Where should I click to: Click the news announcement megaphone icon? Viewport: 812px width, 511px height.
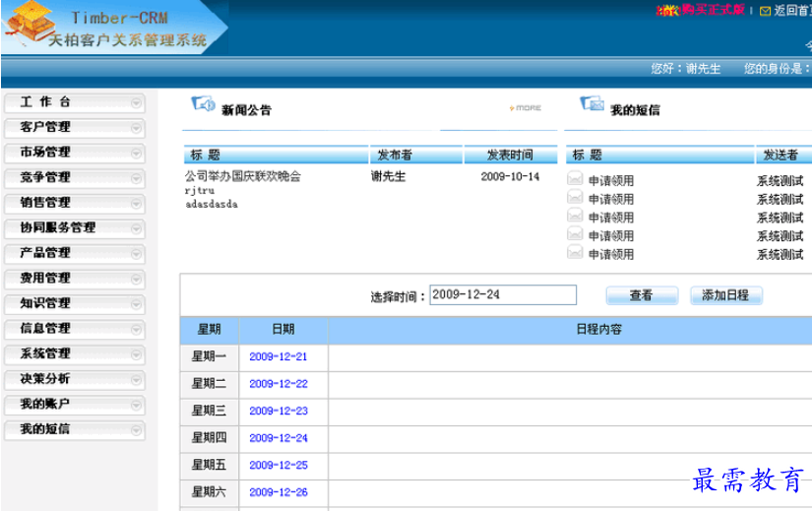203,105
